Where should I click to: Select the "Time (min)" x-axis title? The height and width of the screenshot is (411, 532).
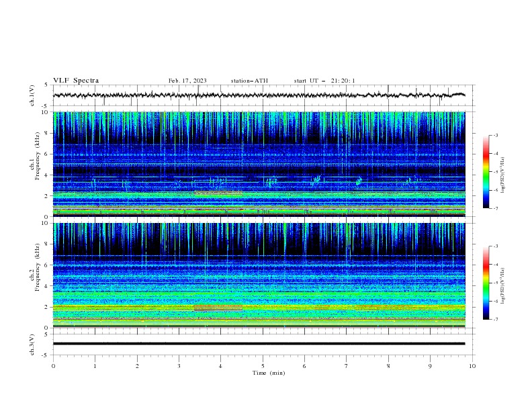(x=269, y=373)
